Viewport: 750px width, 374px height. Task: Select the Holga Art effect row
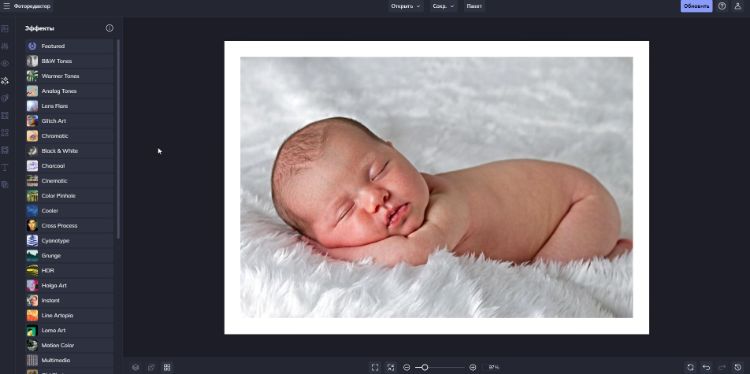click(x=69, y=286)
